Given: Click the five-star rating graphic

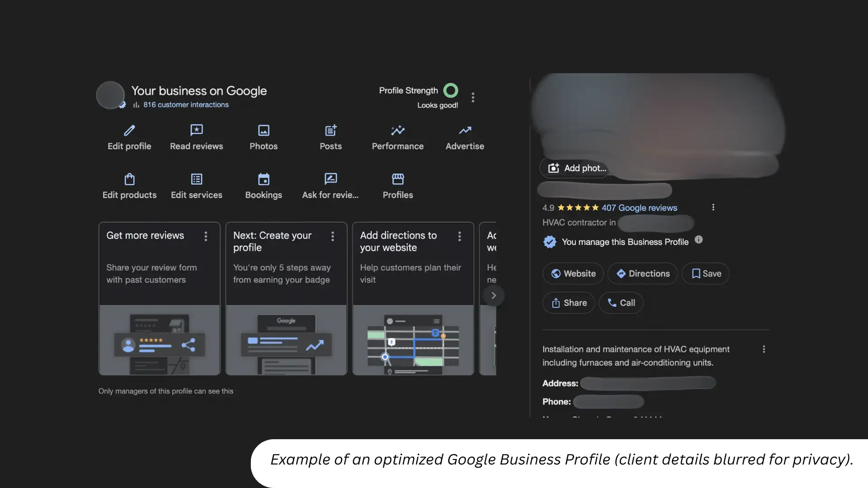Looking at the screenshot, I should pos(578,208).
